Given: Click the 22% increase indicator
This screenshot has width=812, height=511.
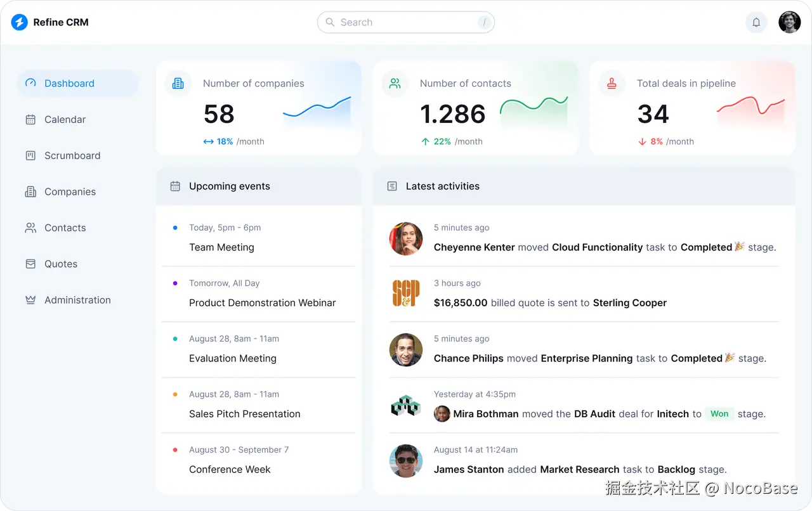Looking at the screenshot, I should [452, 141].
